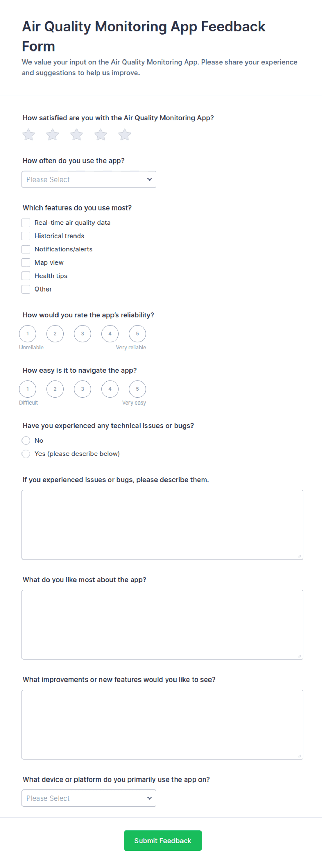Select reliability rating 1 Unreliable

28,334
